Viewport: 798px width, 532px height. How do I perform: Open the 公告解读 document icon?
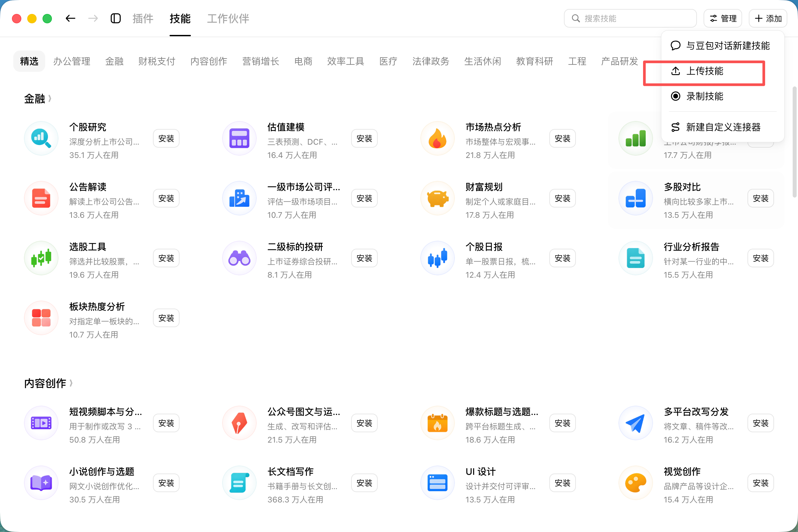[41, 198]
